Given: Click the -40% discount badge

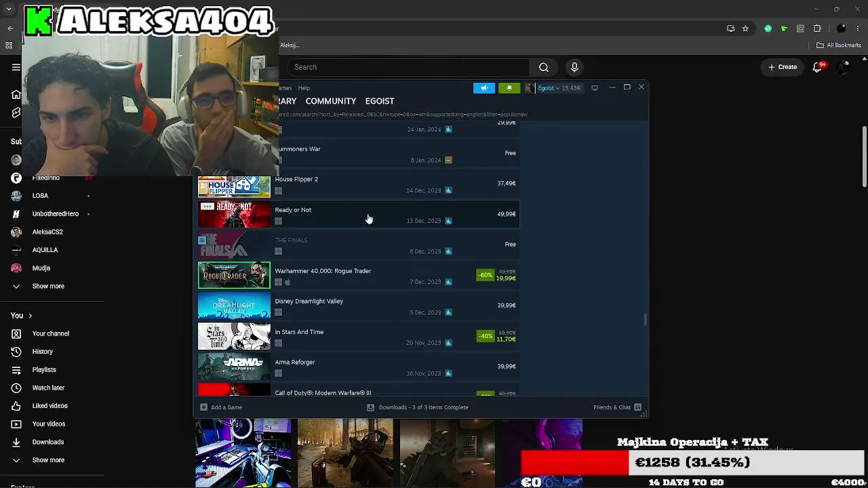Looking at the screenshot, I should (x=485, y=336).
